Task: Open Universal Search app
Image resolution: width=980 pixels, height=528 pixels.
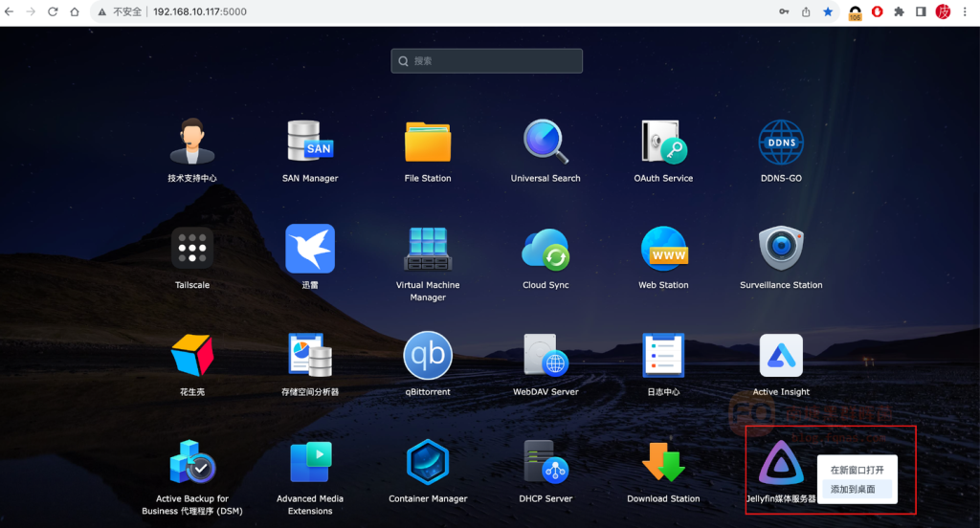Action: [546, 143]
